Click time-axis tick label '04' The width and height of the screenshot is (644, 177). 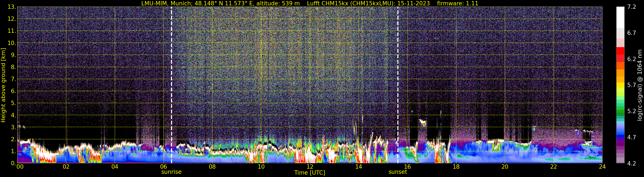115,167
